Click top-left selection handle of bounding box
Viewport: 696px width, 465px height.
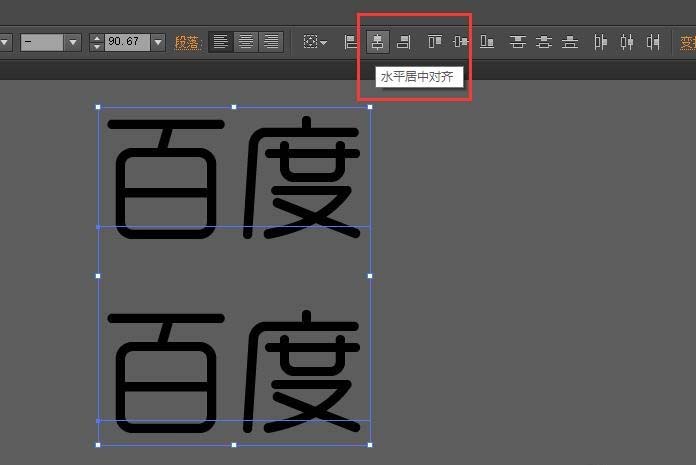[x=98, y=107]
